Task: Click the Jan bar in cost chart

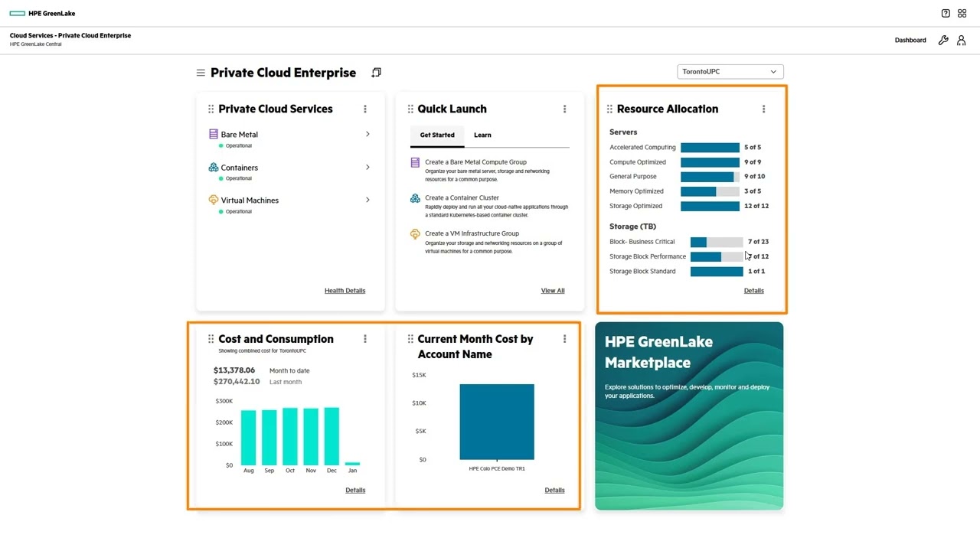Action: 352,464
